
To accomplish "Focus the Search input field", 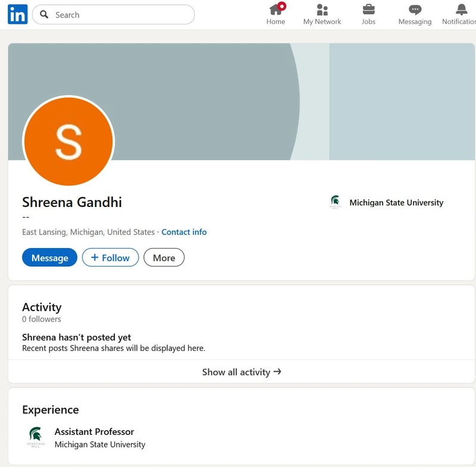I will (x=113, y=14).
